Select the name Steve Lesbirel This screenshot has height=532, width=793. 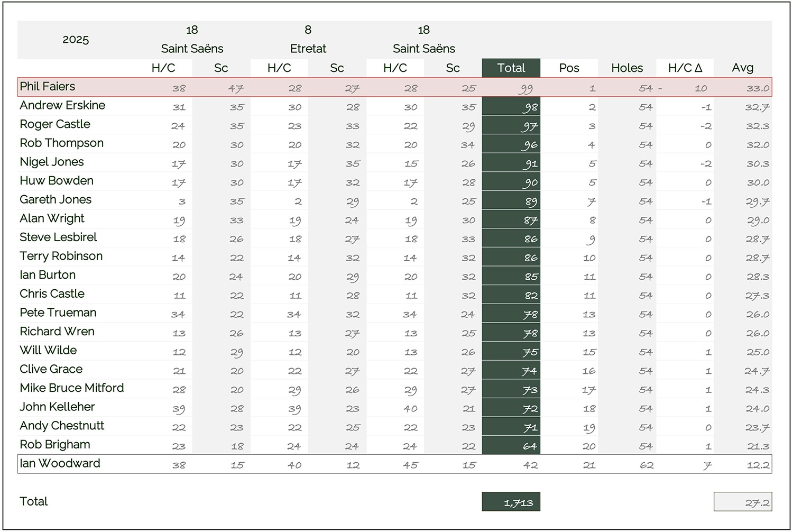point(58,237)
